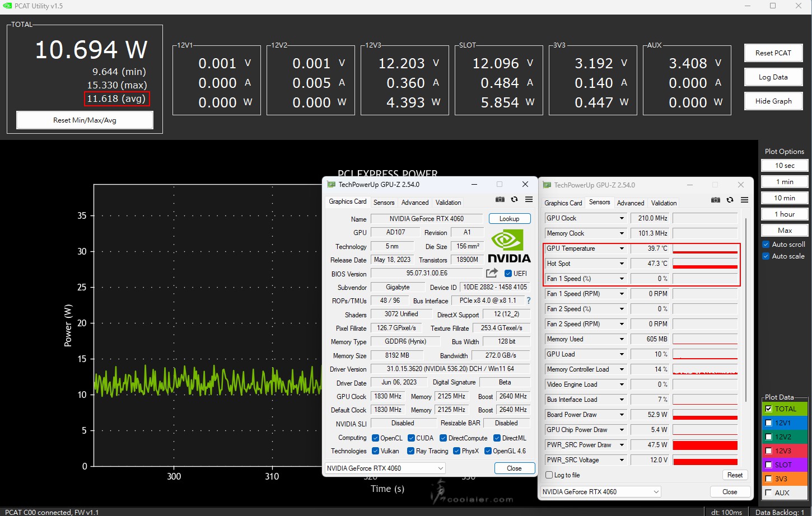Click the BIOS share/export icon
Viewport: 812px width, 516px height.
492,273
